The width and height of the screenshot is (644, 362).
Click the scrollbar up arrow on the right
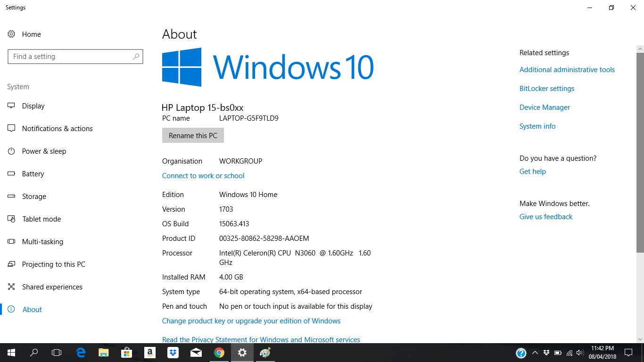click(x=640, y=49)
